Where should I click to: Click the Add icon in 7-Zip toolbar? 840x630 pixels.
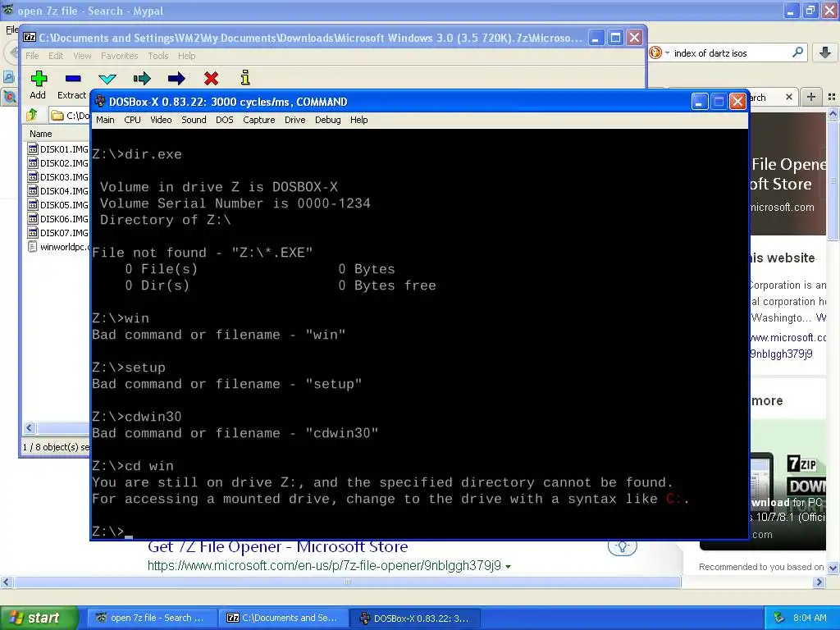(38, 79)
